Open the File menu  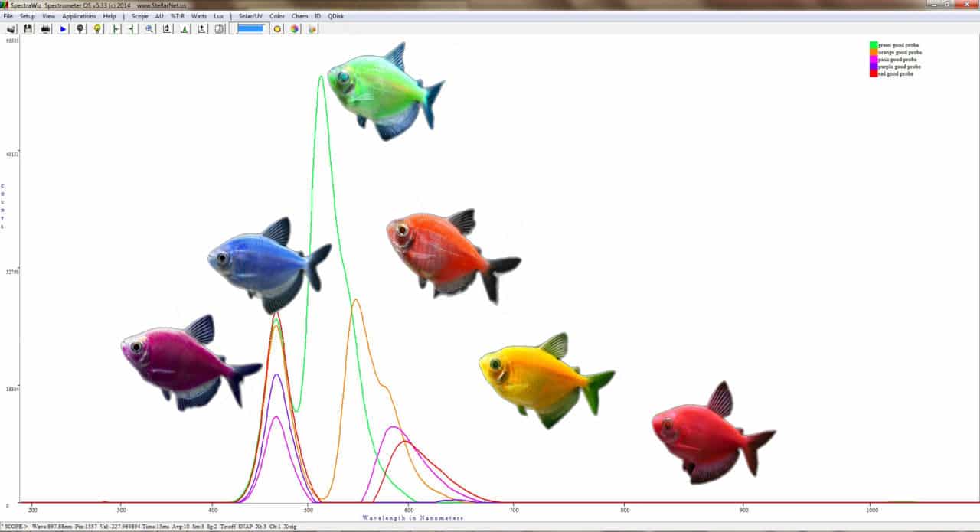[x=8, y=15]
